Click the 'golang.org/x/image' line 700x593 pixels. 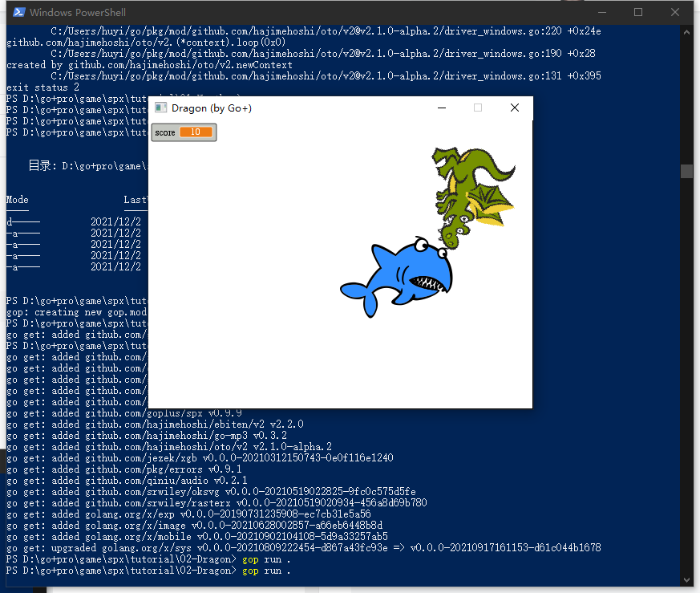pyautogui.click(x=194, y=526)
